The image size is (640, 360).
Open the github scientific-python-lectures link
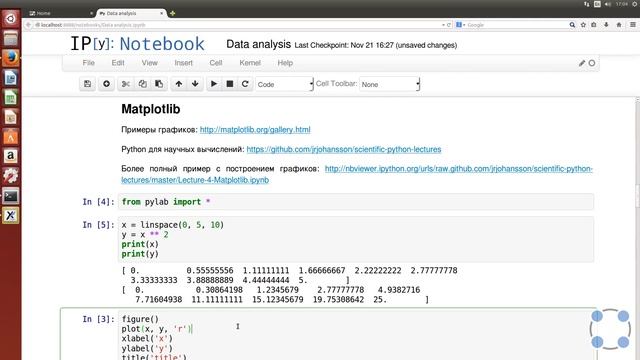[344, 149]
